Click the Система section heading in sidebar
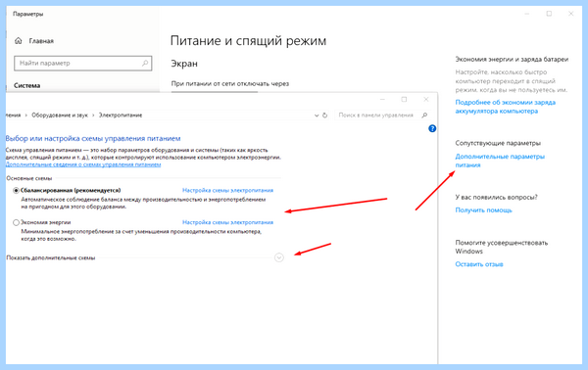 (27, 85)
